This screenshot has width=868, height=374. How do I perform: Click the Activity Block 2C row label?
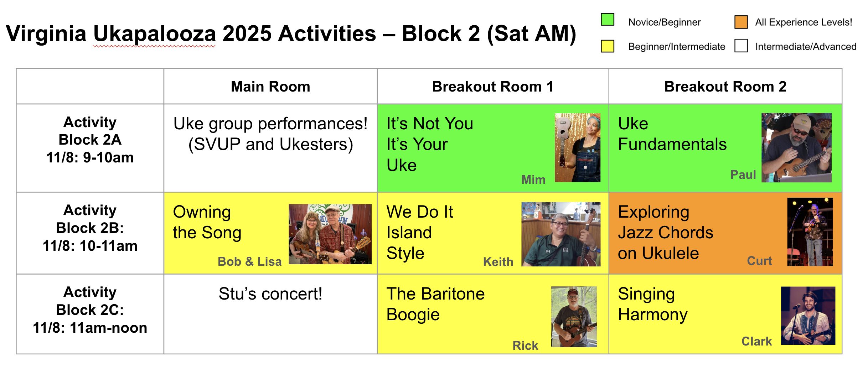pyautogui.click(x=90, y=310)
